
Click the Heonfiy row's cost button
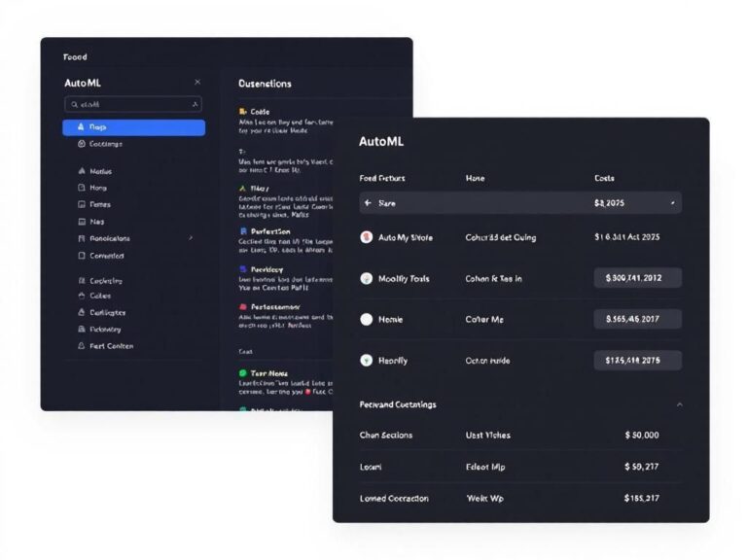[637, 360]
